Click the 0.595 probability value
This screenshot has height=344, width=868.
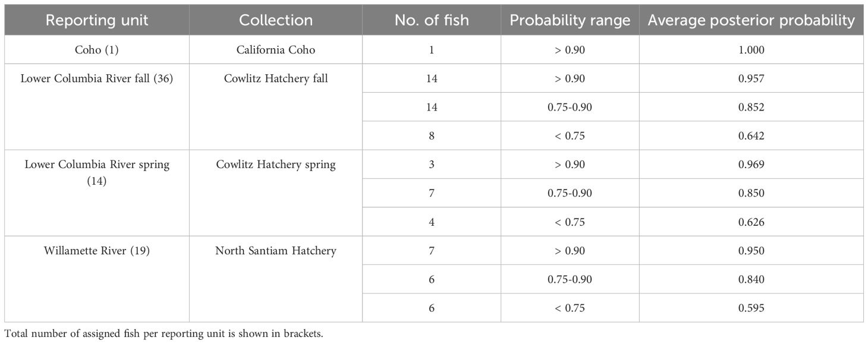pyautogui.click(x=751, y=308)
